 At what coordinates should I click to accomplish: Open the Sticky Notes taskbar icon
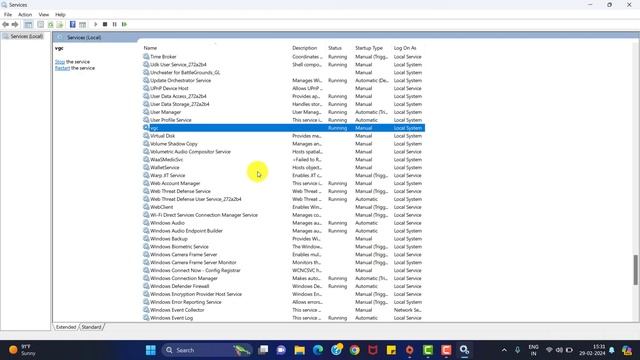(391, 350)
